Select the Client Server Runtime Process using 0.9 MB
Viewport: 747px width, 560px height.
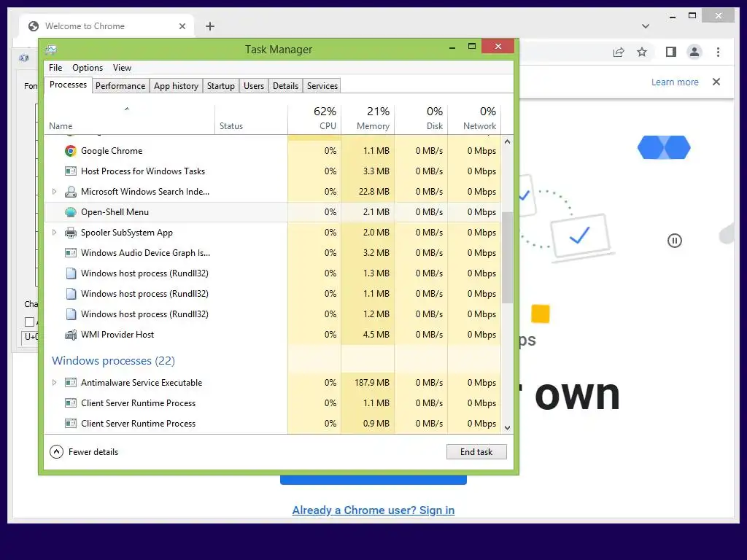(273, 424)
